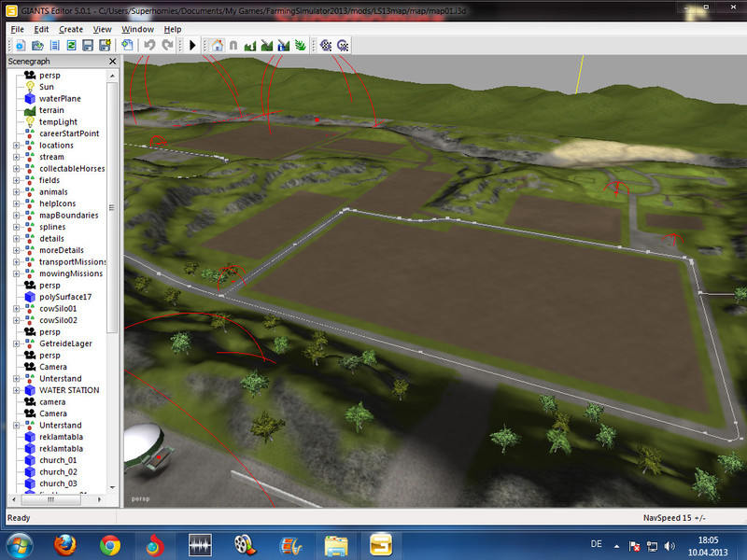The width and height of the screenshot is (747, 560).
Task: Click the Import document toolbar icon
Action: tap(127, 45)
